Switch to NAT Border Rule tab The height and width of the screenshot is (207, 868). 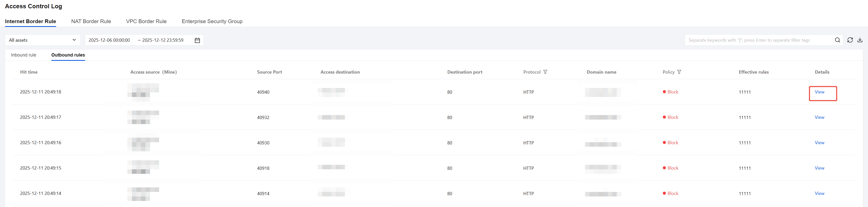(x=91, y=21)
